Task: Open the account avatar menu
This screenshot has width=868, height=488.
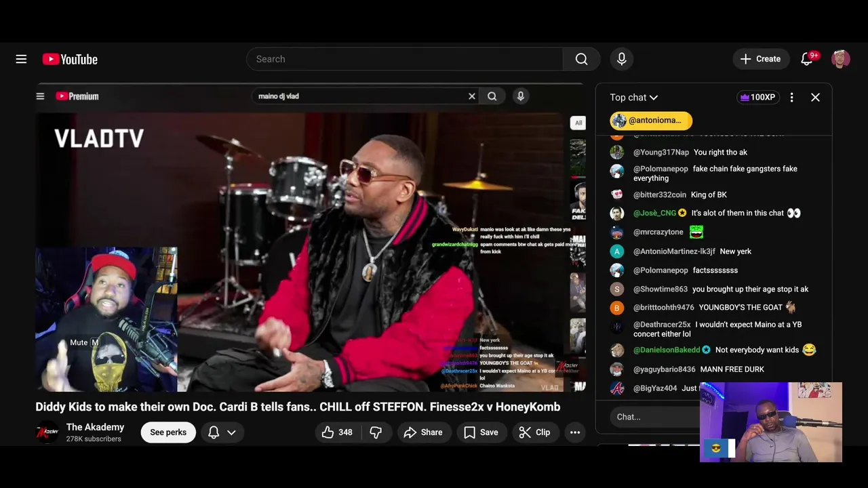Action: pos(841,59)
